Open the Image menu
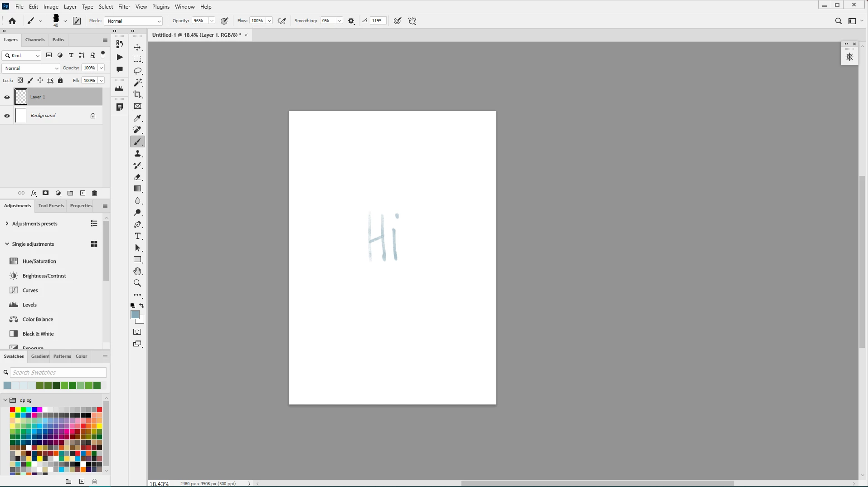 tap(51, 7)
